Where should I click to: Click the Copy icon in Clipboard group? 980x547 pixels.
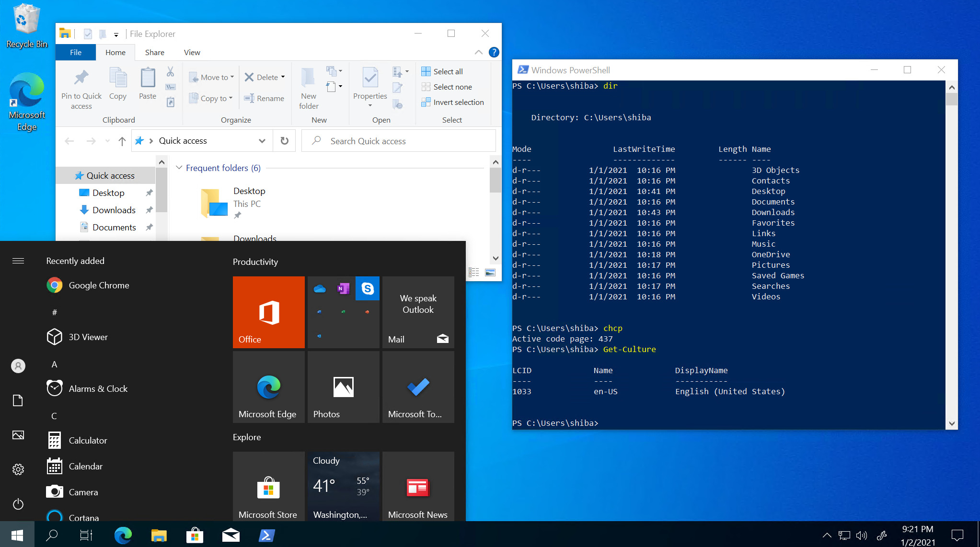click(118, 78)
